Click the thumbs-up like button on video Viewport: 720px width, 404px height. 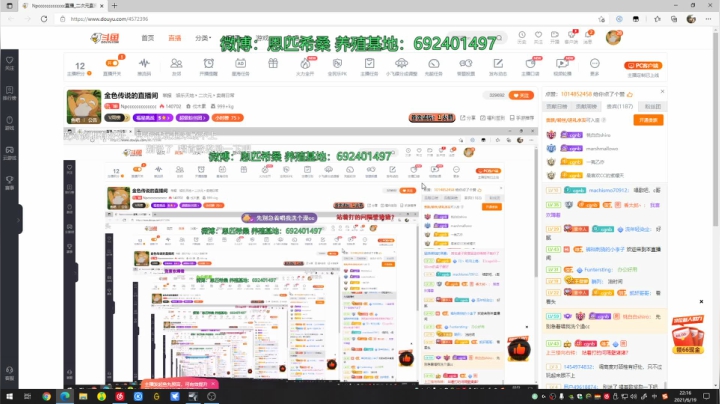click(519, 350)
